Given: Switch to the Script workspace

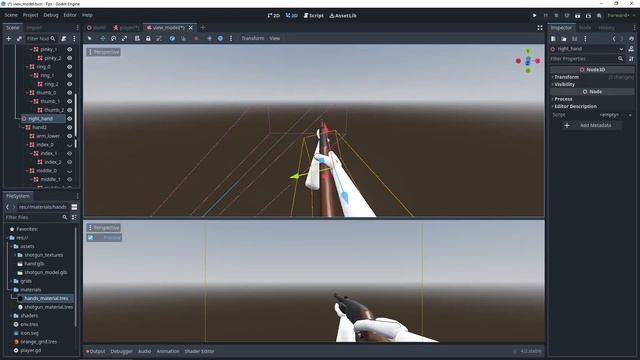Looking at the screenshot, I should (313, 16).
